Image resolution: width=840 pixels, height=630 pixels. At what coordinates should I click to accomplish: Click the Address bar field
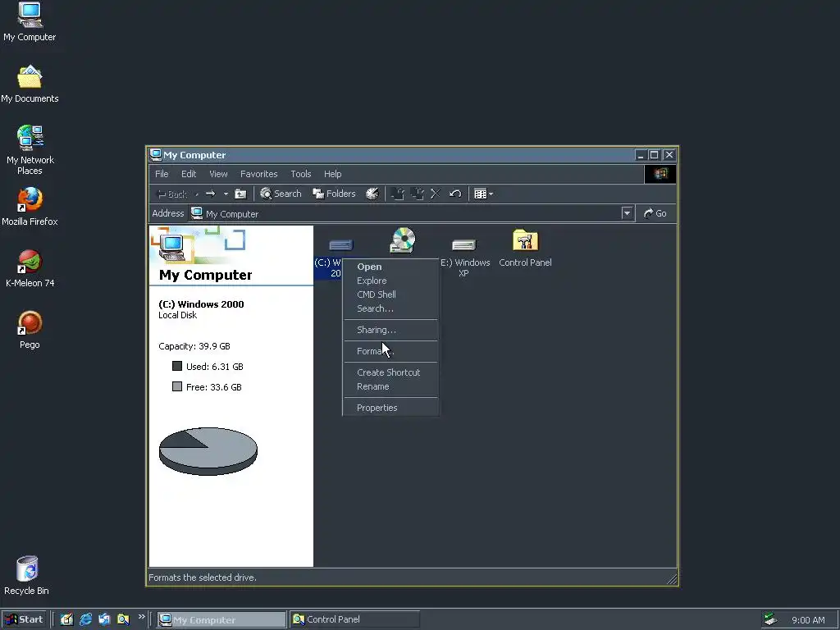[x=412, y=213]
